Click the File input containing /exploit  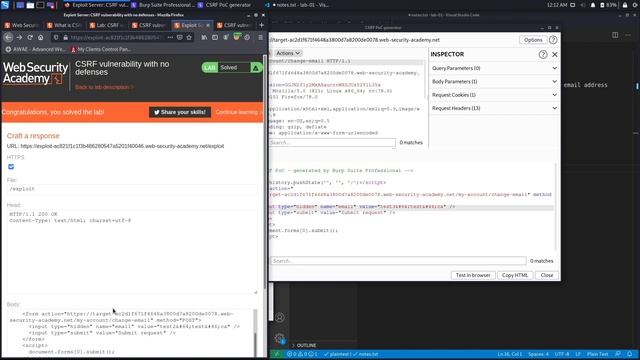coord(132,189)
